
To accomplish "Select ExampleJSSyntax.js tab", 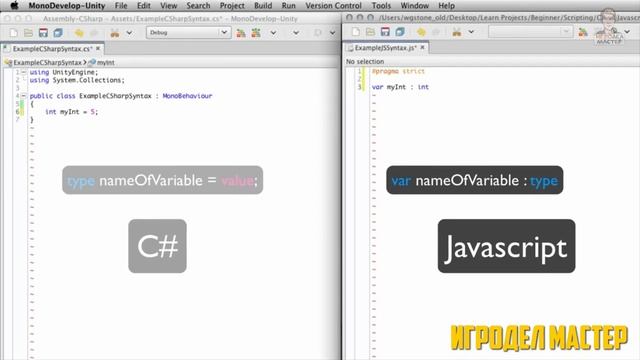I will (385, 48).
